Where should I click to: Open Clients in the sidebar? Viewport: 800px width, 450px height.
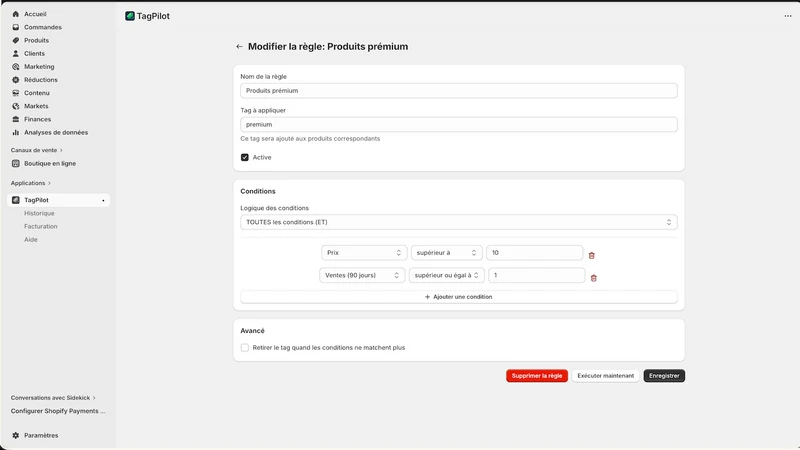tap(34, 54)
